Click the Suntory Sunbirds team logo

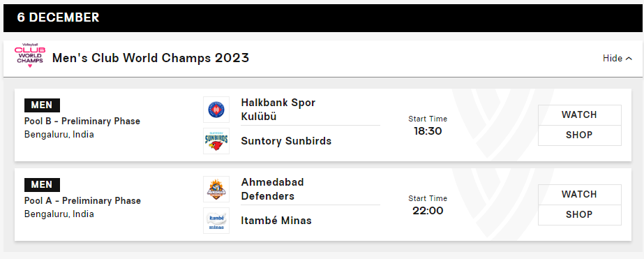click(x=216, y=141)
